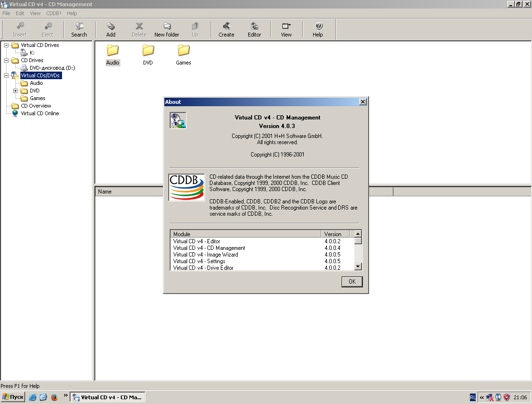Image resolution: width=532 pixels, height=404 pixels.
Task: Click the Search toolbar icon
Action: [79, 29]
